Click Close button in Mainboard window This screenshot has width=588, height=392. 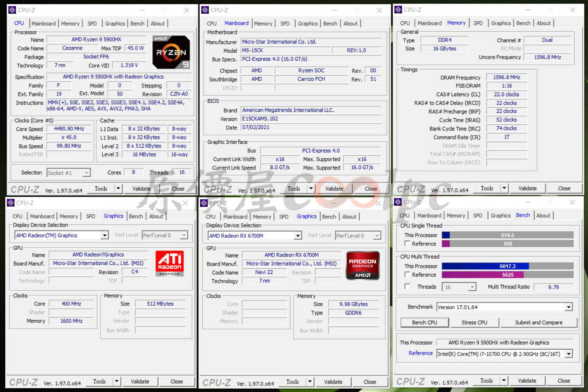click(x=371, y=189)
